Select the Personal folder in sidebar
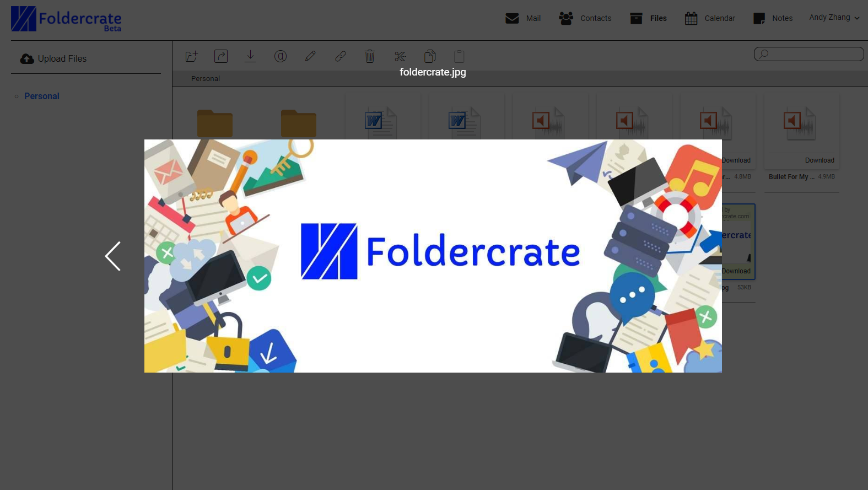 pyautogui.click(x=42, y=96)
